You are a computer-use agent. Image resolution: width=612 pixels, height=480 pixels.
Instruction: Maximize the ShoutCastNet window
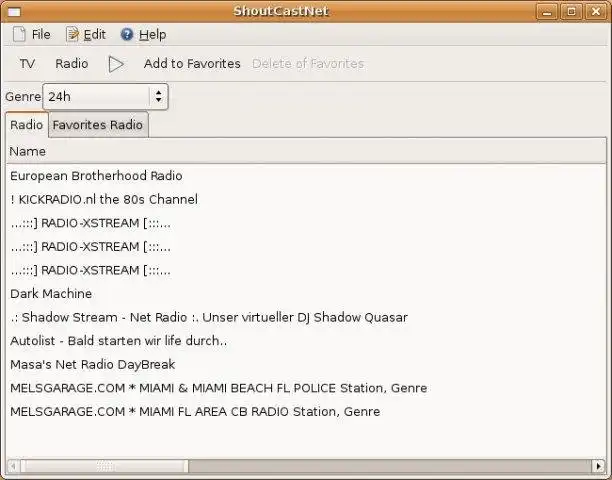[x=571, y=12]
